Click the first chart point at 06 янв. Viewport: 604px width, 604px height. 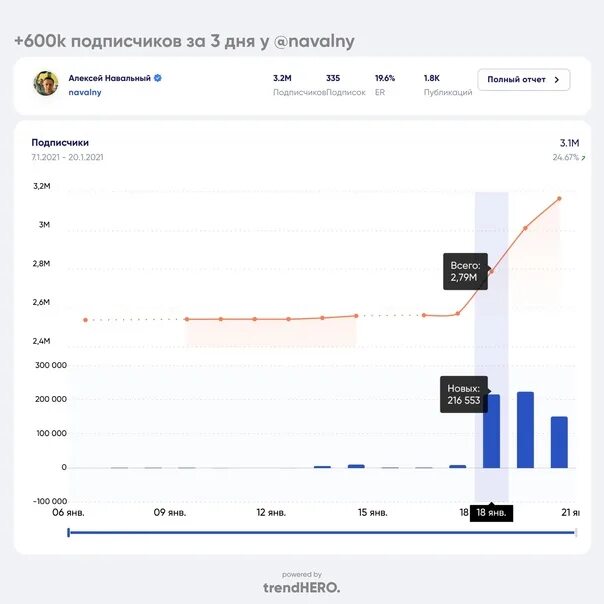pos(86,320)
